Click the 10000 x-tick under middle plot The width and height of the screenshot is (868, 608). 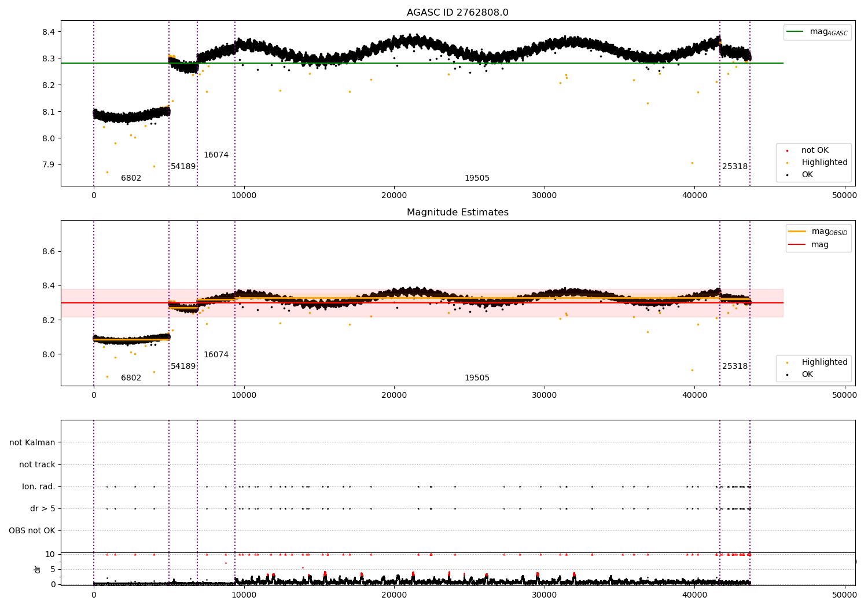tap(244, 395)
